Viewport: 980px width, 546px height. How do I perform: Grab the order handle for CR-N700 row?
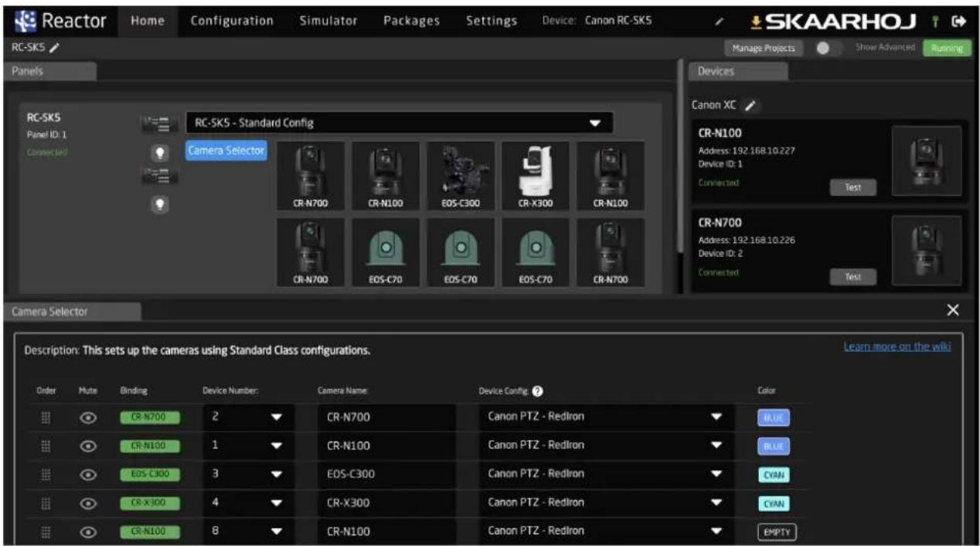pos(46,418)
